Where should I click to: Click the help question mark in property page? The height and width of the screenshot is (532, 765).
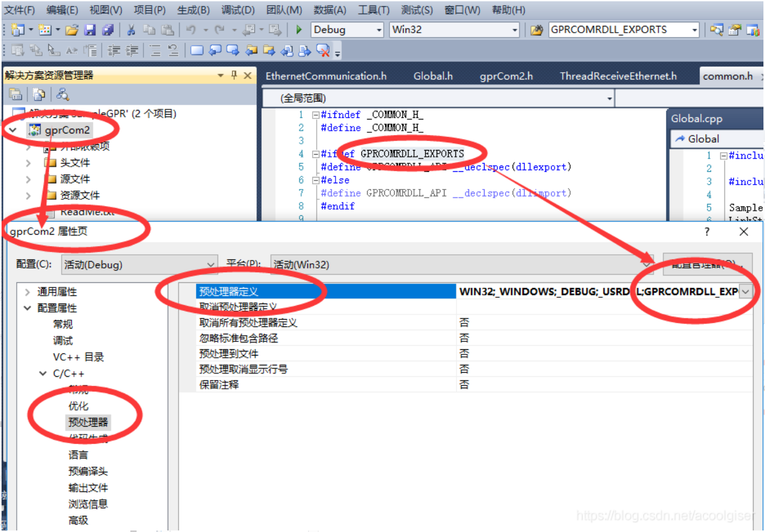[706, 231]
